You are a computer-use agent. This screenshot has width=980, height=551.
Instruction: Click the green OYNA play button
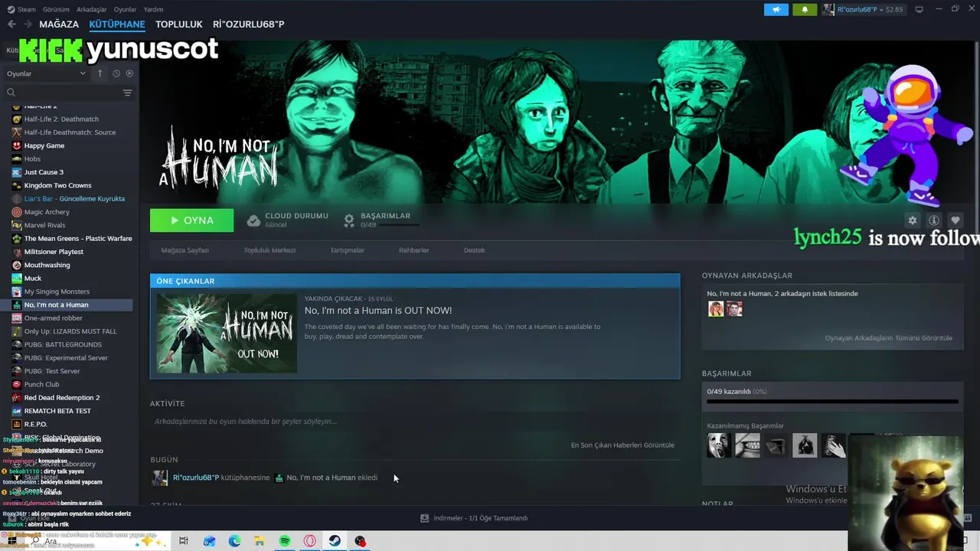pyautogui.click(x=191, y=220)
